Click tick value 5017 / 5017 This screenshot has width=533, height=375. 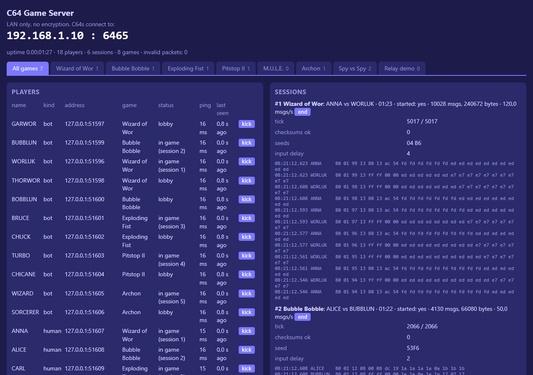pyautogui.click(x=422, y=121)
